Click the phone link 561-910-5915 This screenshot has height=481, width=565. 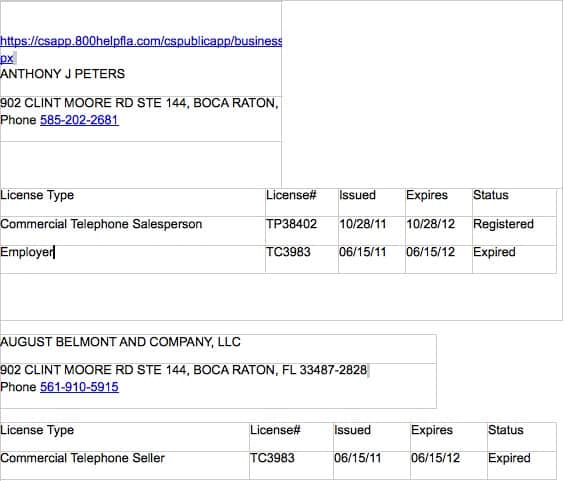click(79, 387)
